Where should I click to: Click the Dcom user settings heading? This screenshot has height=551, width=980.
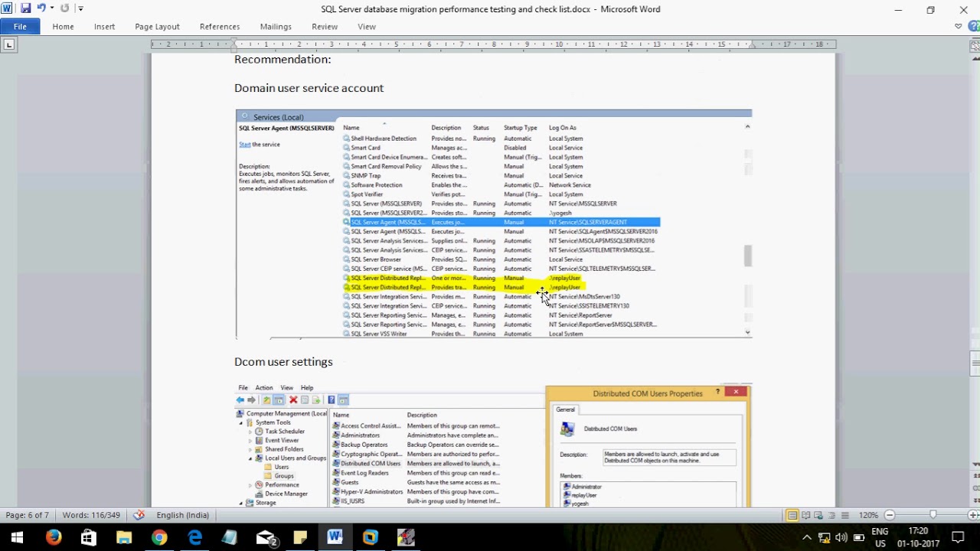point(283,361)
